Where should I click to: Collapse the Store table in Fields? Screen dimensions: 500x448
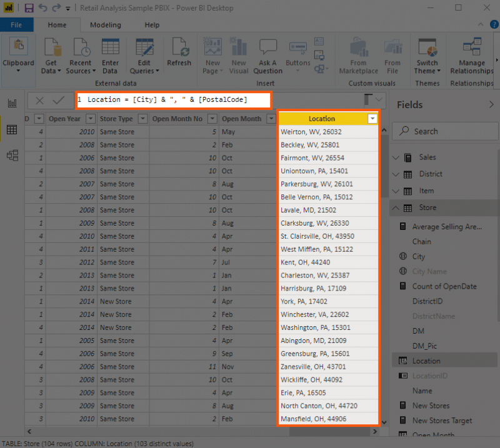[395, 207]
